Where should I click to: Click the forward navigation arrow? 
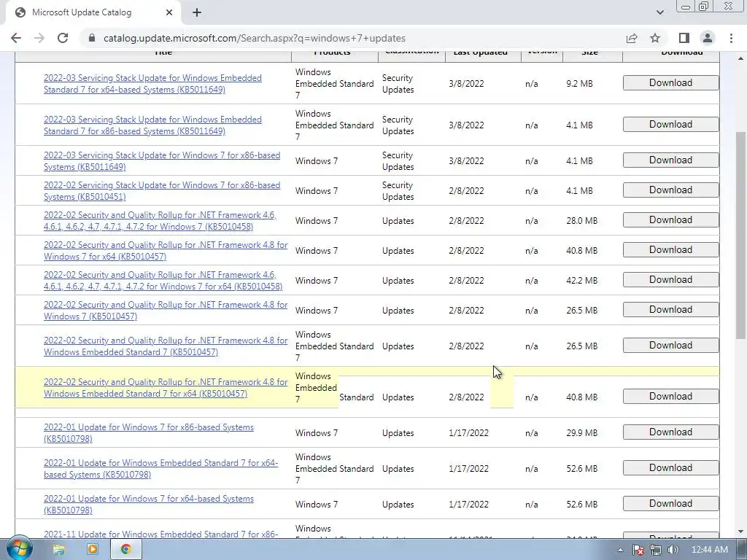coord(39,38)
